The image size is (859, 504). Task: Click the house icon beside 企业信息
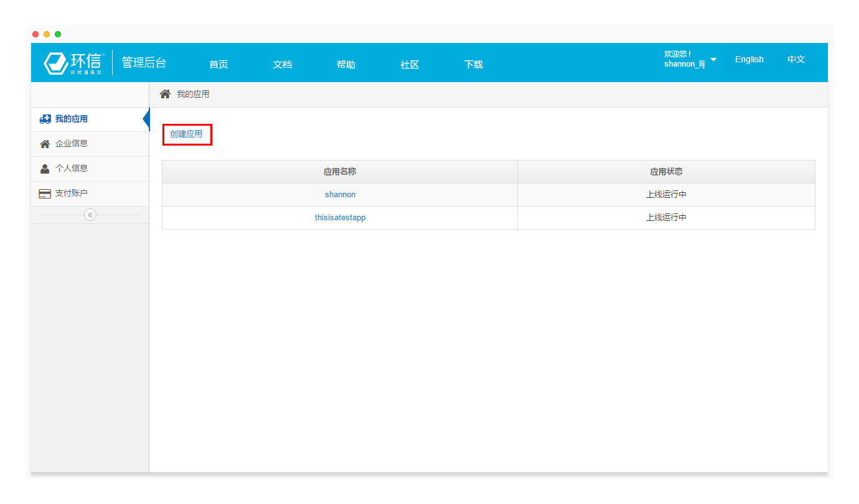click(45, 144)
